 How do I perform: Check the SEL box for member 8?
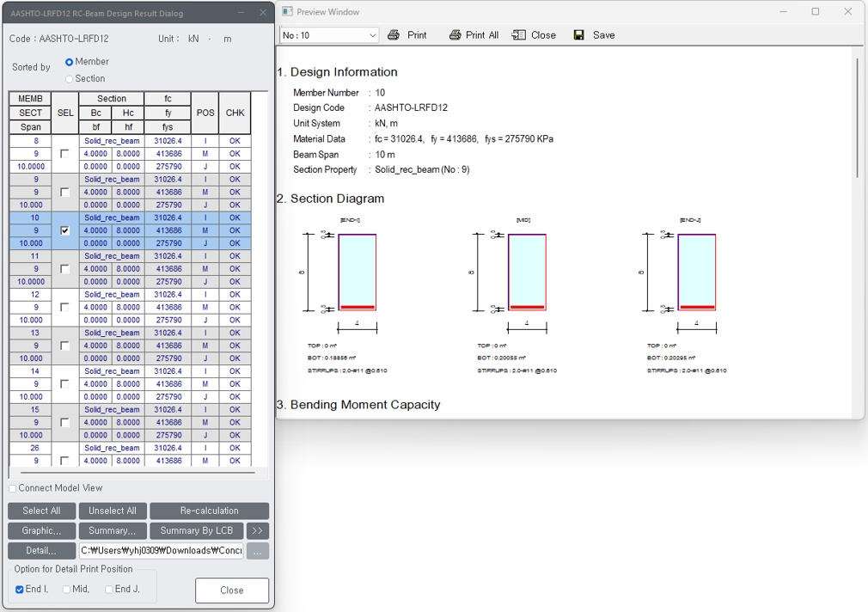point(64,153)
